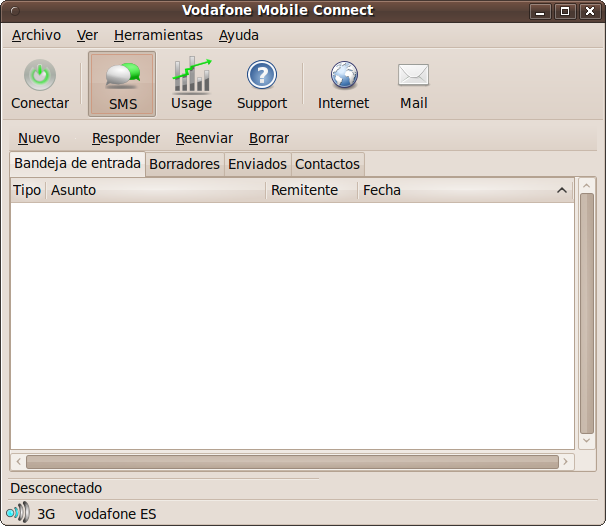Click the Conectar power icon
Screen dimensions: 606x526
(40, 76)
